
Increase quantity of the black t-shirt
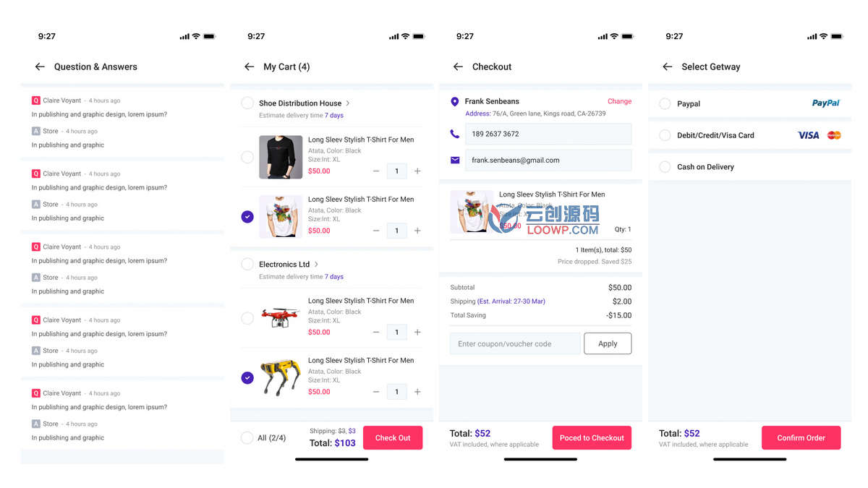(x=417, y=171)
